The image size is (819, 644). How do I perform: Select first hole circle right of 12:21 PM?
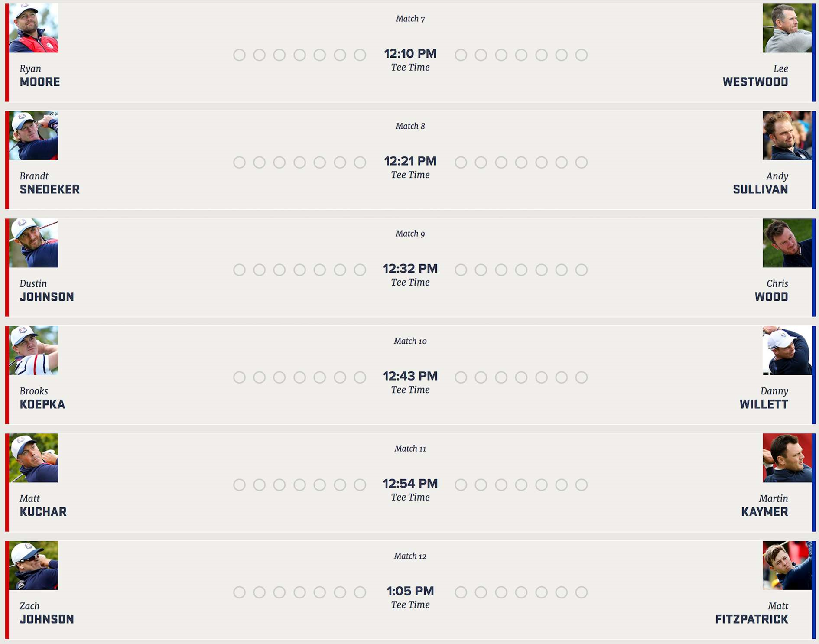coord(461,163)
